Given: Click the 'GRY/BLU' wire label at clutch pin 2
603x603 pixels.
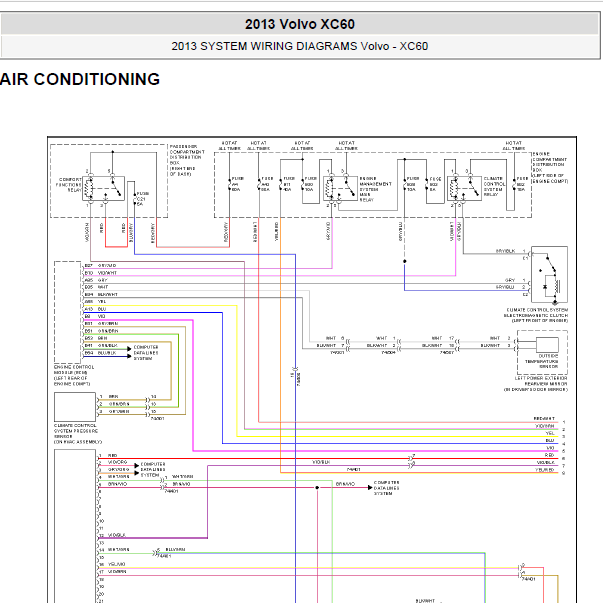Looking at the screenshot, I should 505,287.
